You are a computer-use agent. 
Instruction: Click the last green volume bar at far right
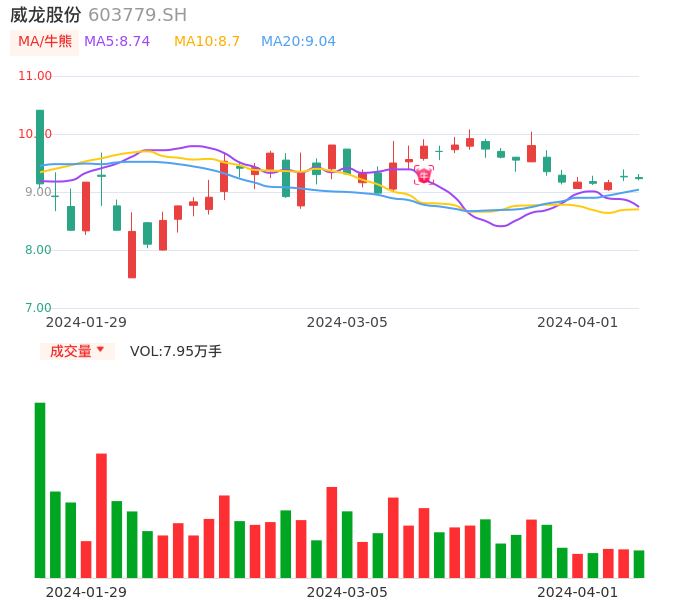tap(639, 564)
